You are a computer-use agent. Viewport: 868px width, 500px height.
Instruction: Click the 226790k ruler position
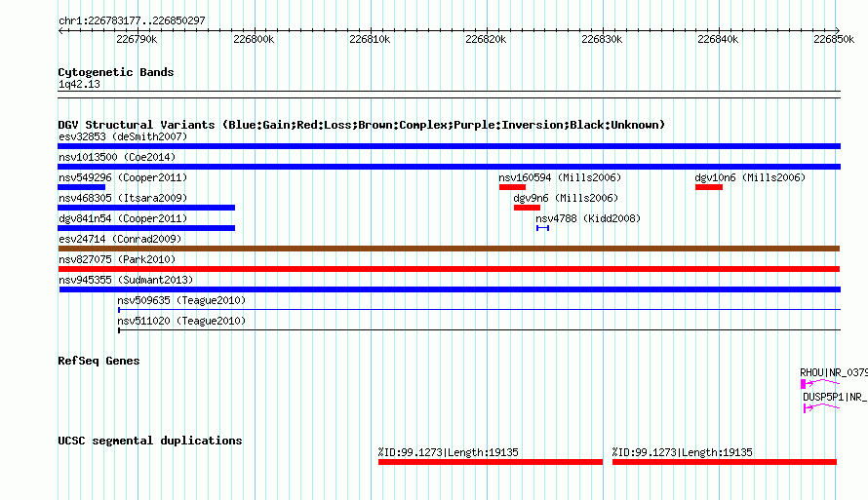tap(137, 39)
